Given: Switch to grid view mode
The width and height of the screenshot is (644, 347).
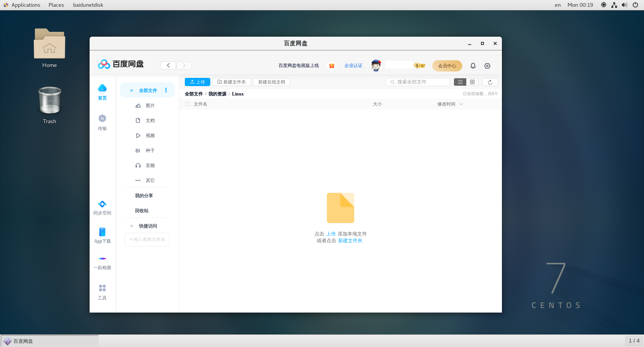Looking at the screenshot, I should pyautogui.click(x=472, y=82).
